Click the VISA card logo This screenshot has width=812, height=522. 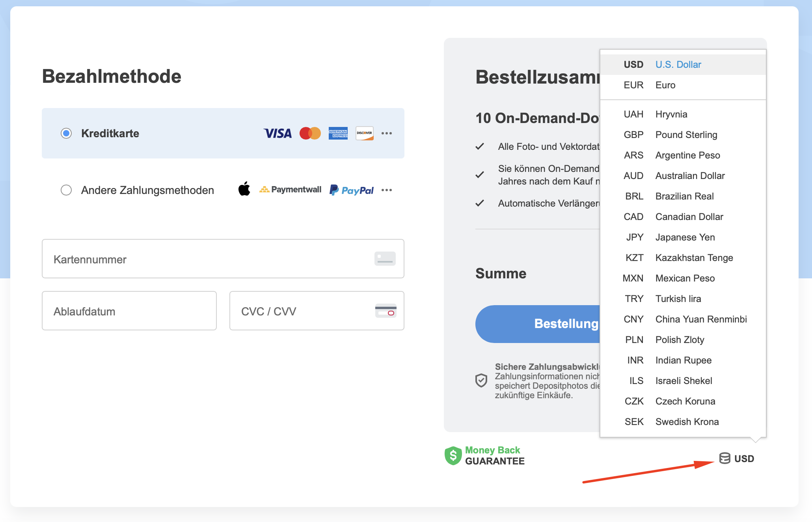click(277, 133)
